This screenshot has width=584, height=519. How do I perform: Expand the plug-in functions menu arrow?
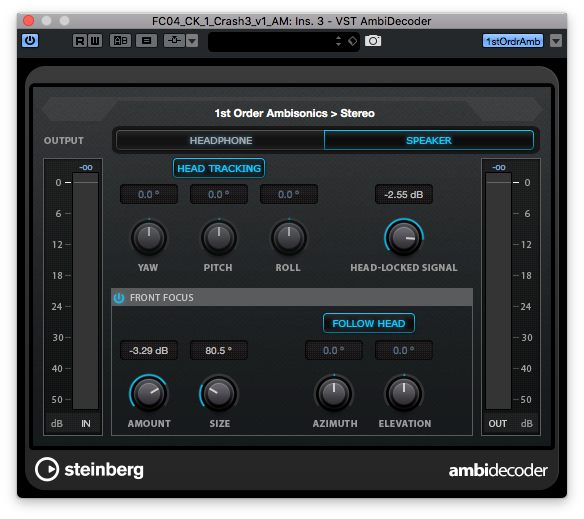(556, 41)
